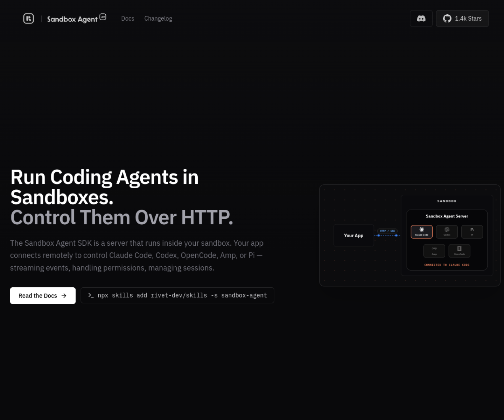504x420 pixels.
Task: Click the CONNECTED TO CLAUDE CODE status text
Action: (447, 265)
